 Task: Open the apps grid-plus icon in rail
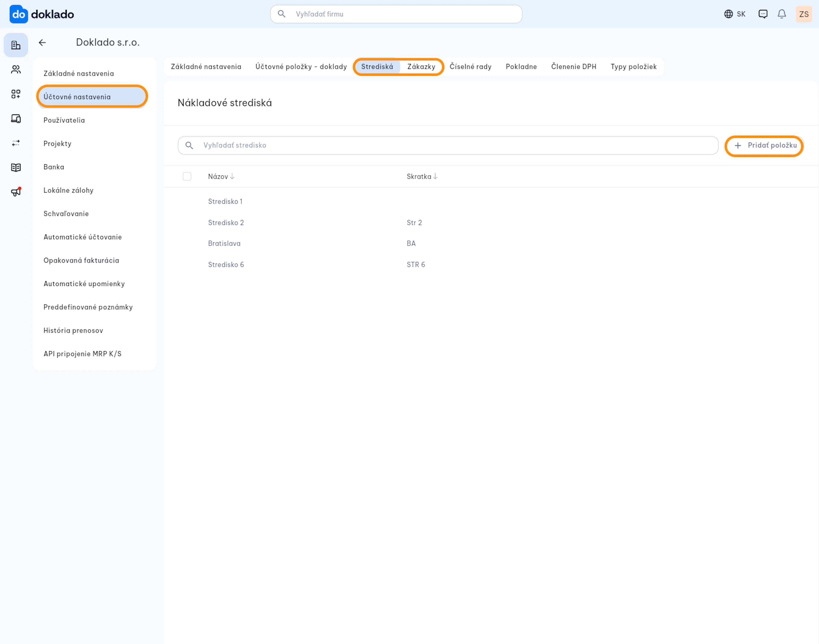point(16,94)
